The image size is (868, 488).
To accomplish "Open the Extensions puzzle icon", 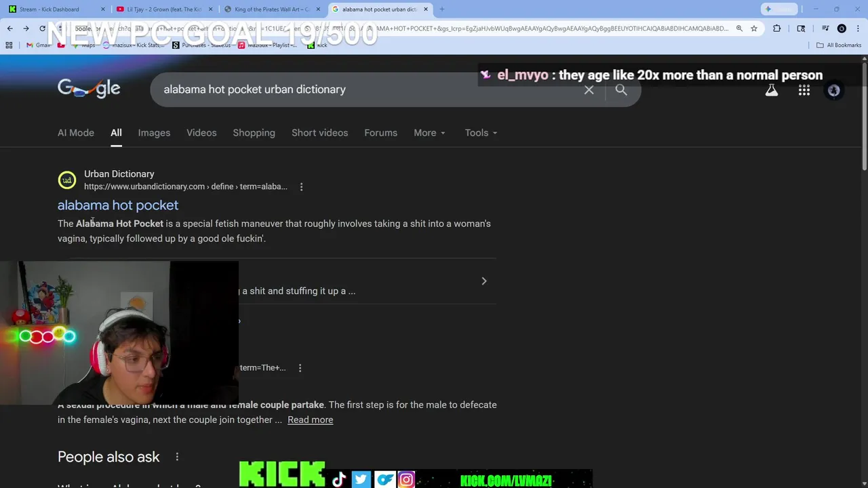I will 776,28.
